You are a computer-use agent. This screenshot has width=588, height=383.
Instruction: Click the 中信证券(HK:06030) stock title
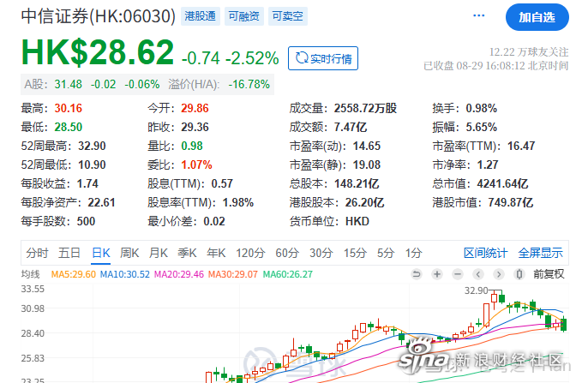(x=99, y=16)
